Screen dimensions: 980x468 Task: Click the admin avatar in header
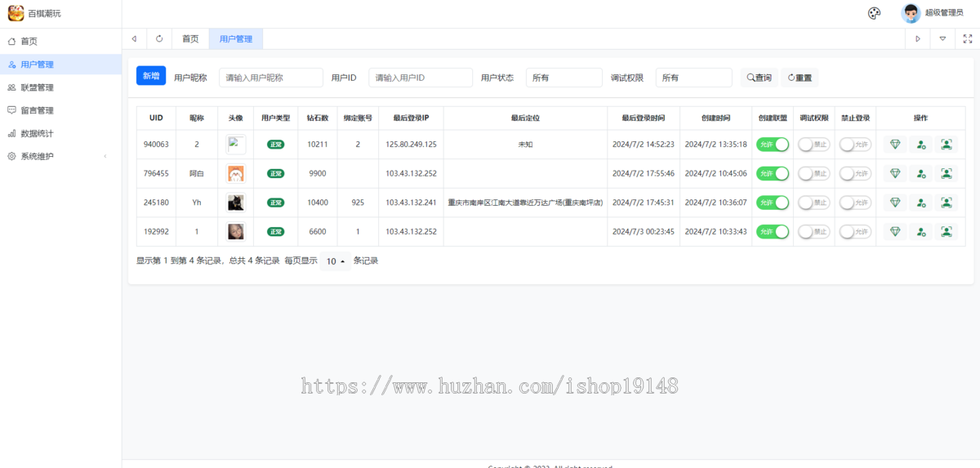[911, 13]
